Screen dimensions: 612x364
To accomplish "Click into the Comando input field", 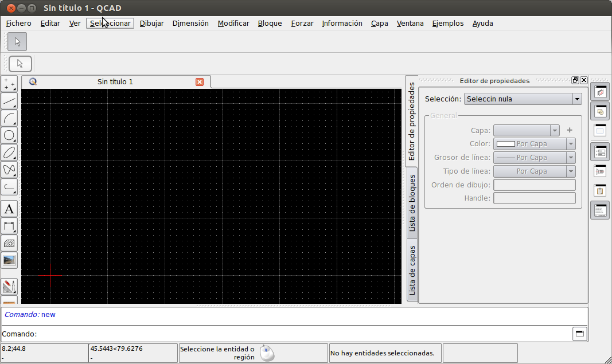I will coord(305,334).
